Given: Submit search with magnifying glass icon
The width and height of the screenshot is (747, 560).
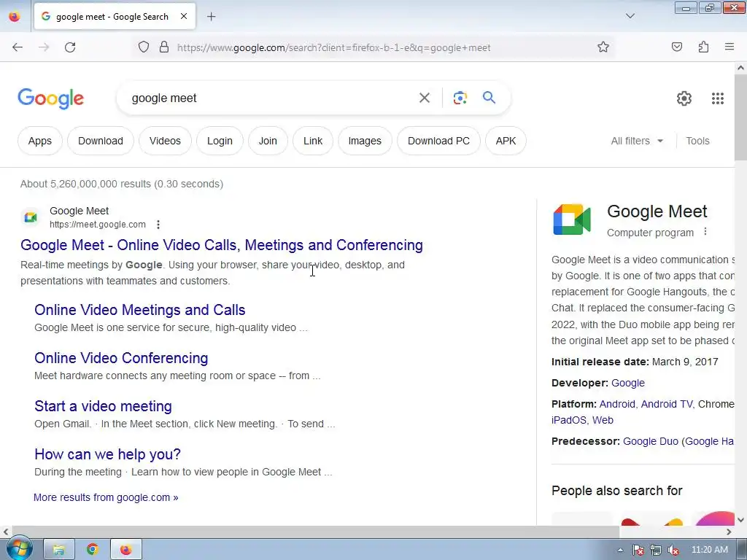Looking at the screenshot, I should 489,98.
